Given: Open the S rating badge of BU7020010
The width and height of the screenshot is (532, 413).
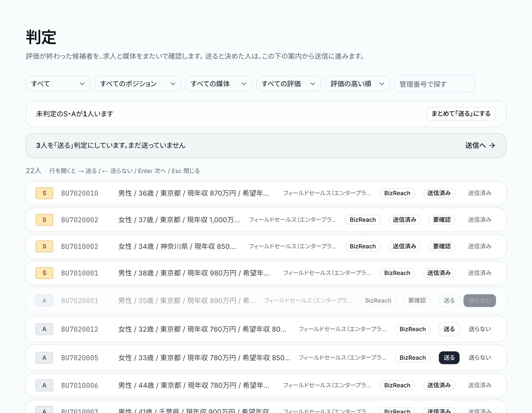Looking at the screenshot, I should coord(44,193).
